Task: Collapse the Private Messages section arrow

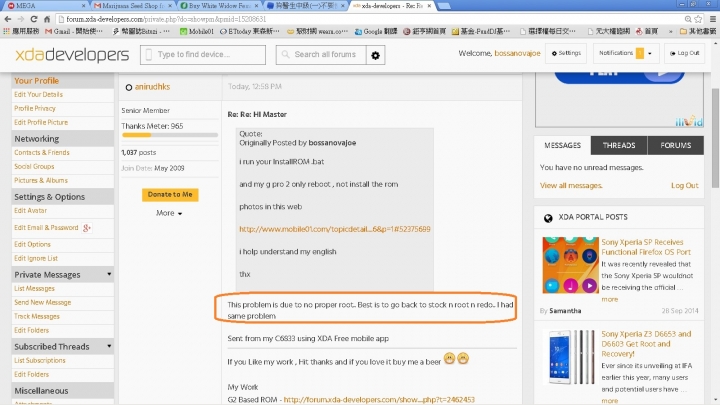Action: coord(109,274)
